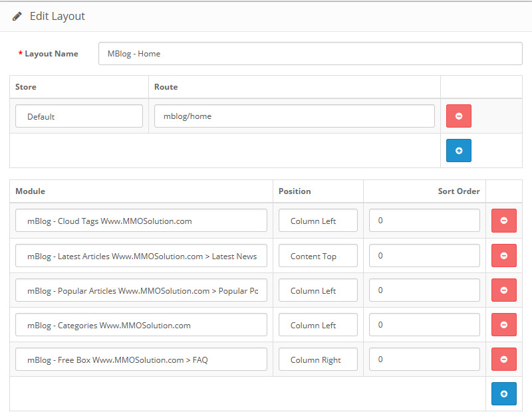
Task: Edit sort order for Free Box module
Action: [x=424, y=359]
